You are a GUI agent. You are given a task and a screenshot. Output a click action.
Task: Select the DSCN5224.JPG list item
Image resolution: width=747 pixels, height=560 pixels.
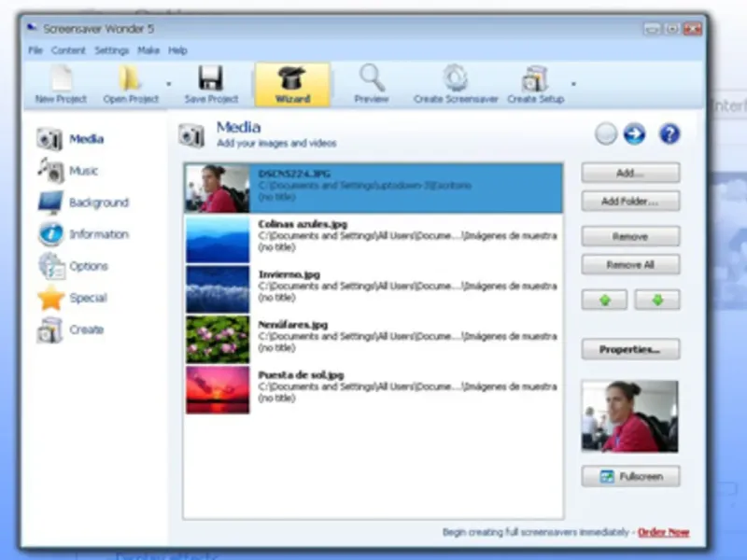(x=373, y=189)
